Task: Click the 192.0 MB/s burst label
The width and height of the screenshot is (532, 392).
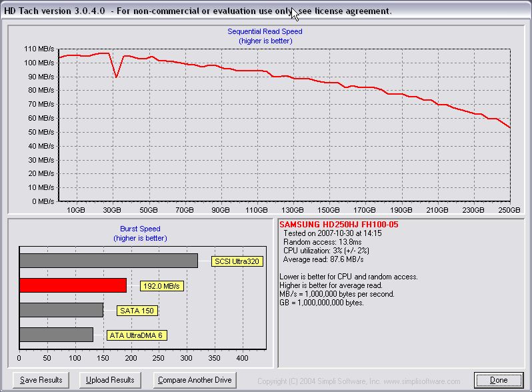Action: click(162, 286)
